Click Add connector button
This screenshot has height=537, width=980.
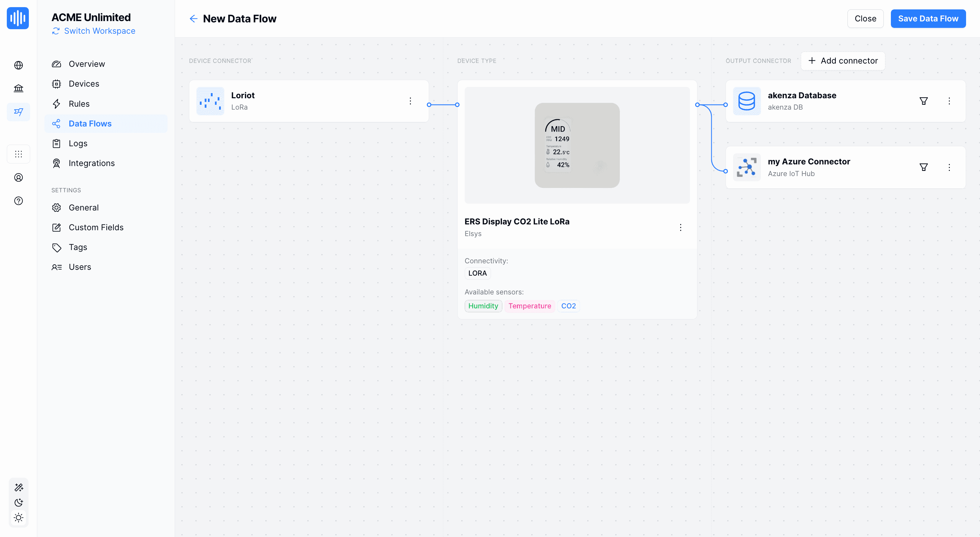(843, 61)
